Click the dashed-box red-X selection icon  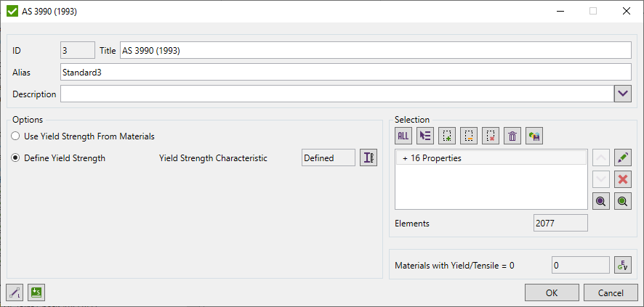pyautogui.click(x=491, y=135)
